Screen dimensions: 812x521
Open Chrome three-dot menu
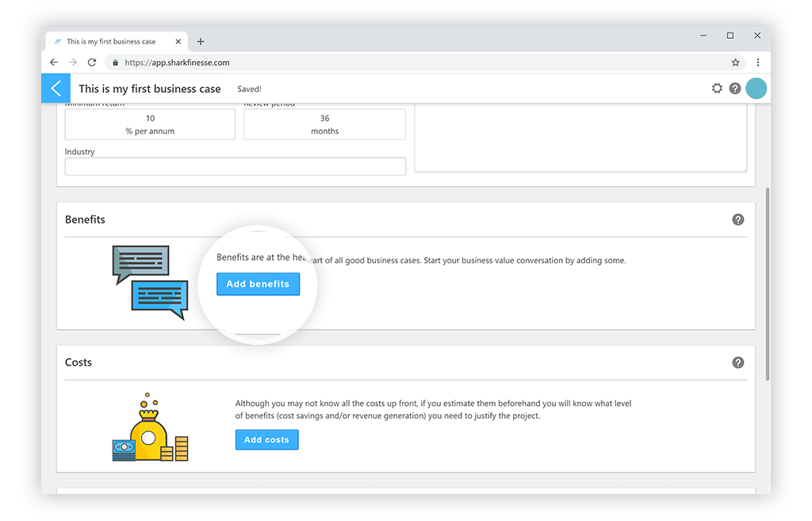pyautogui.click(x=757, y=63)
